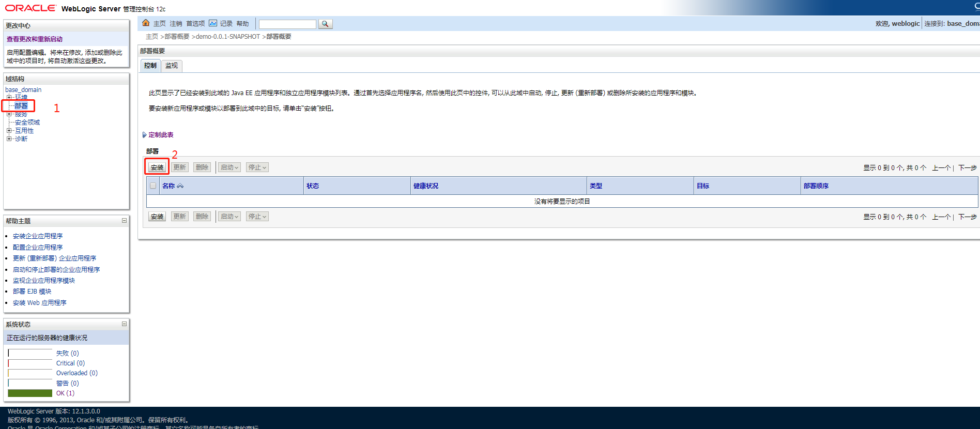Open 首选项 in the toolbar
980x429 pixels.
pyautogui.click(x=195, y=24)
